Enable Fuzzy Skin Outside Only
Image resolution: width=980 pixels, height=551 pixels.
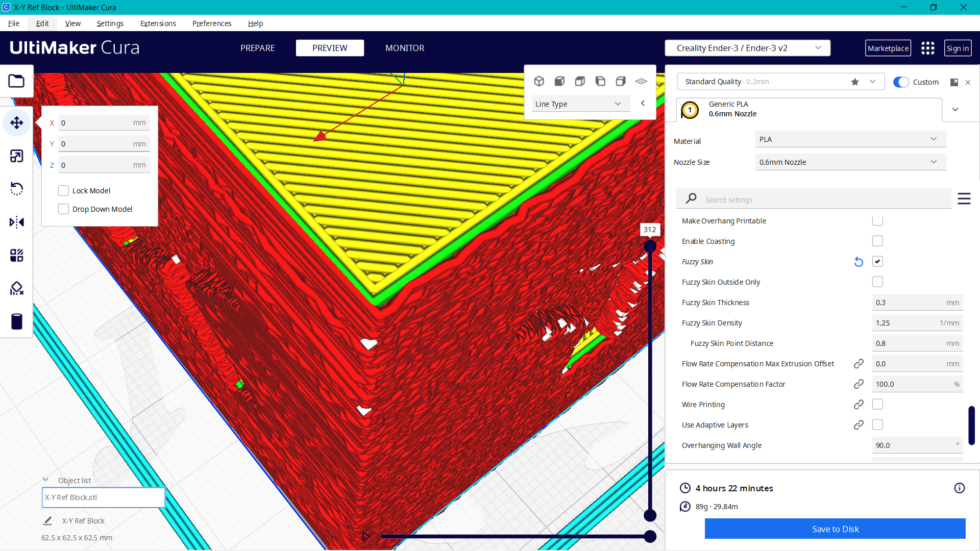click(877, 282)
